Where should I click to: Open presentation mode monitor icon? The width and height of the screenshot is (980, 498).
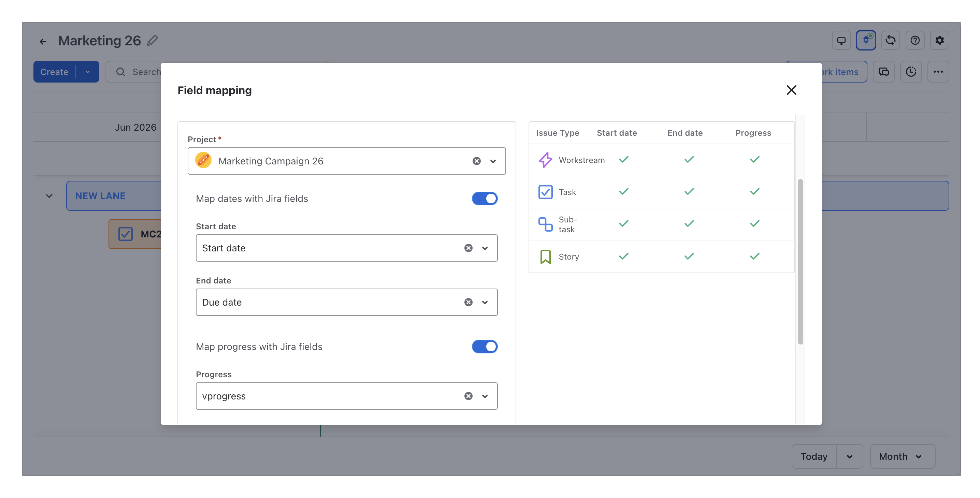click(x=841, y=40)
